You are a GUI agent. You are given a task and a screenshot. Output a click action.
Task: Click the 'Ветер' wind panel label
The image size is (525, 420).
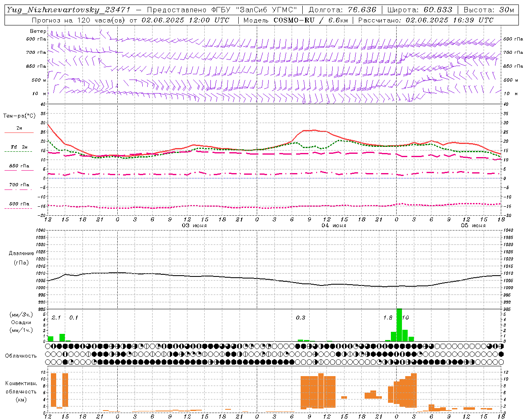pos(38,31)
